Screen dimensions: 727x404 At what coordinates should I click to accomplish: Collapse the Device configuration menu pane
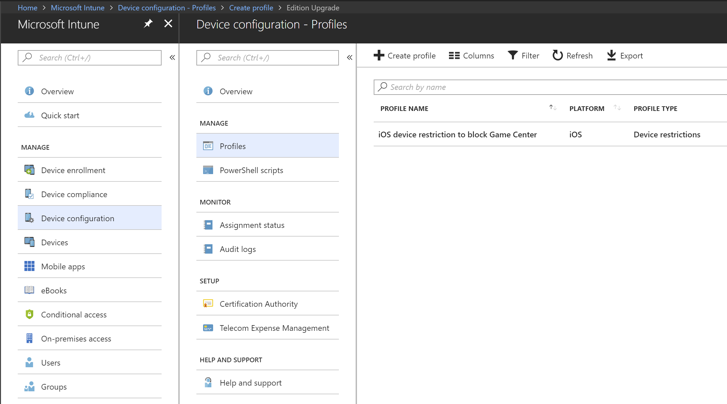pos(349,58)
